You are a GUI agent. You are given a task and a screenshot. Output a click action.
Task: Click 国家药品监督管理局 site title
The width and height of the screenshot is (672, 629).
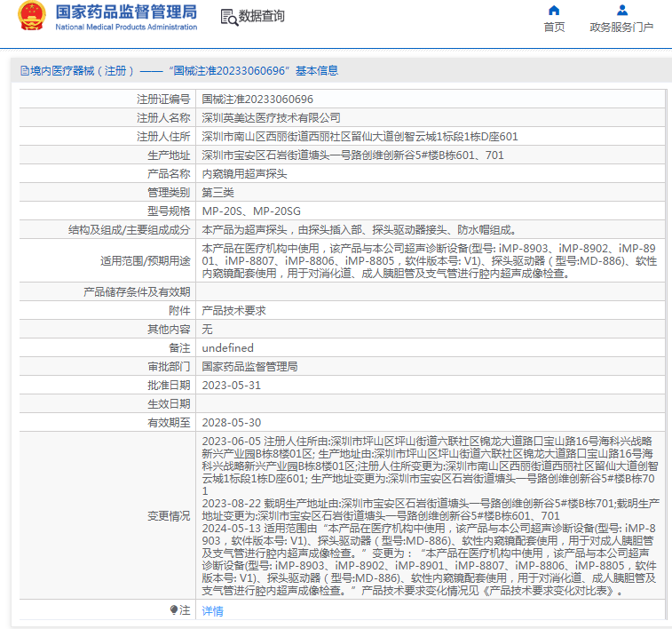[126, 12]
